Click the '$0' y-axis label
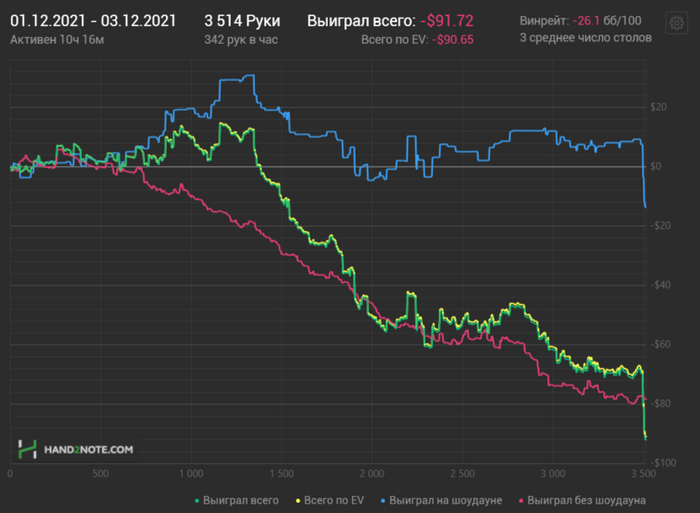Viewport: 700px width, 513px height. click(x=655, y=167)
